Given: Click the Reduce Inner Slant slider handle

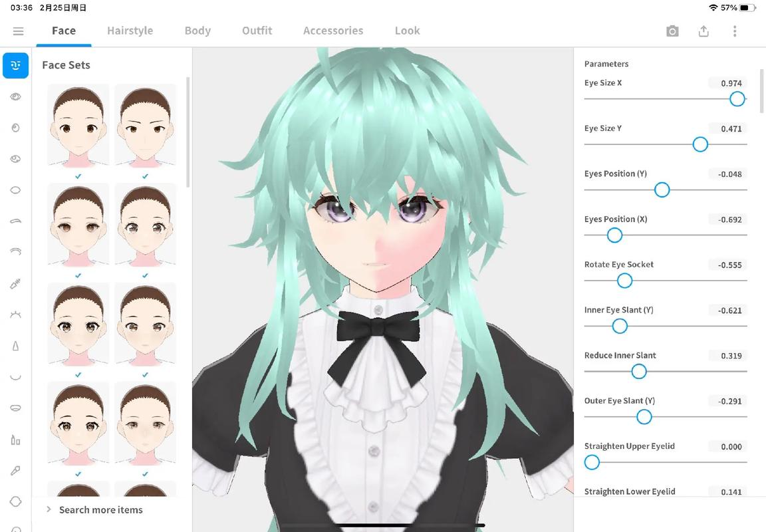Looking at the screenshot, I should (638, 372).
